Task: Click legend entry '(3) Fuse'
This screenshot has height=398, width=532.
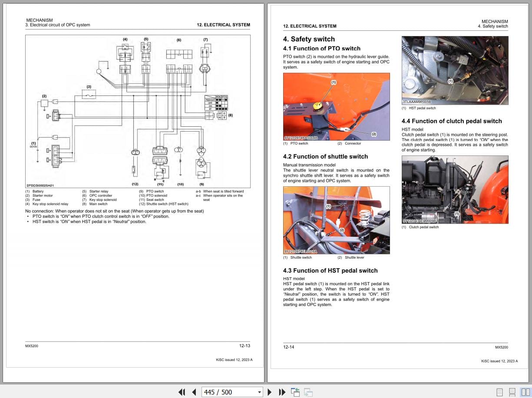Action: click(33, 200)
